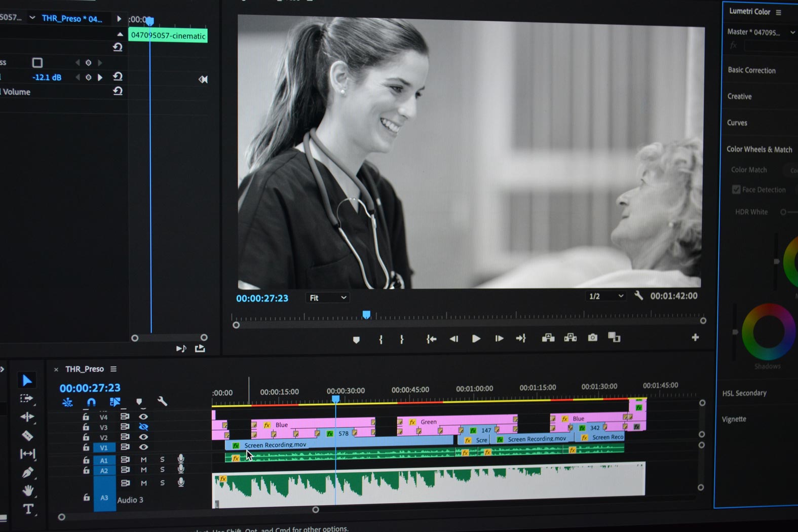
Task: Click the Export Frame camera icon
Action: pyautogui.click(x=592, y=337)
